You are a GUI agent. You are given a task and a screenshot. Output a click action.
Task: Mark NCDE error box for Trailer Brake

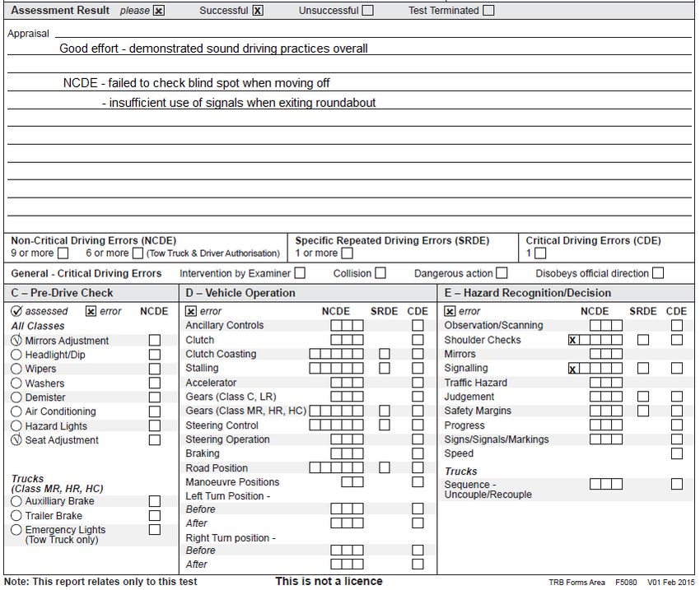(x=155, y=515)
